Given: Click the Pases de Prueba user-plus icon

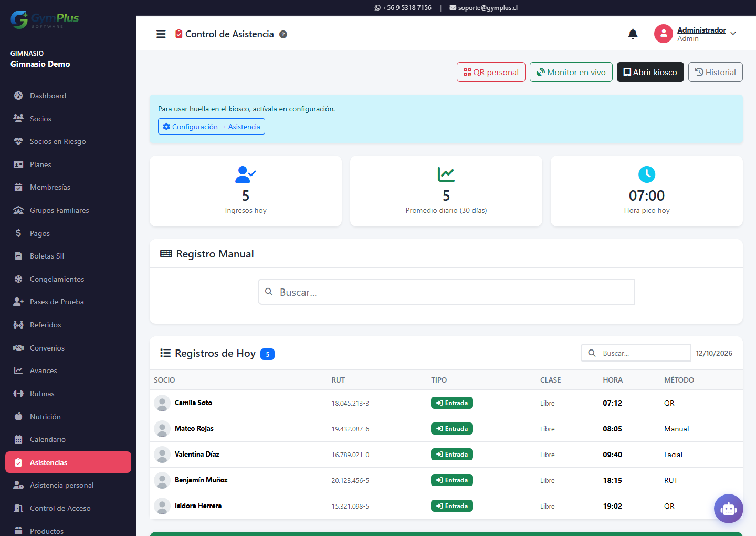Looking at the screenshot, I should tap(18, 302).
